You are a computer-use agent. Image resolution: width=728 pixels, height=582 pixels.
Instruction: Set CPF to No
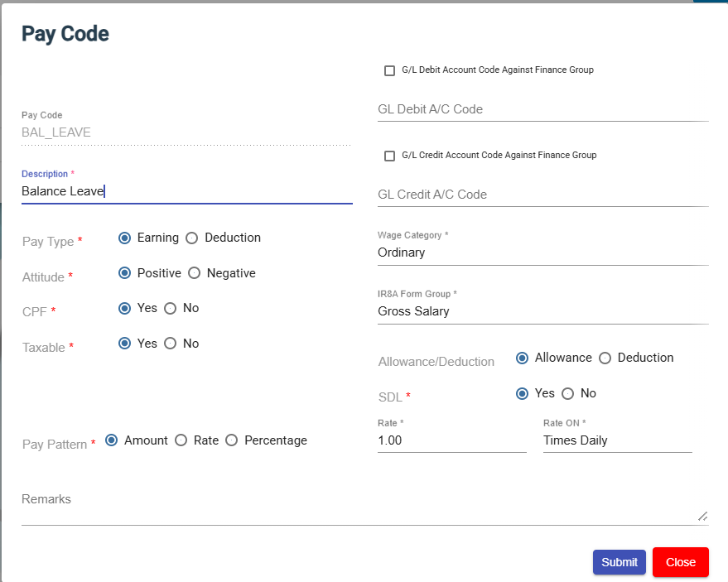(171, 309)
